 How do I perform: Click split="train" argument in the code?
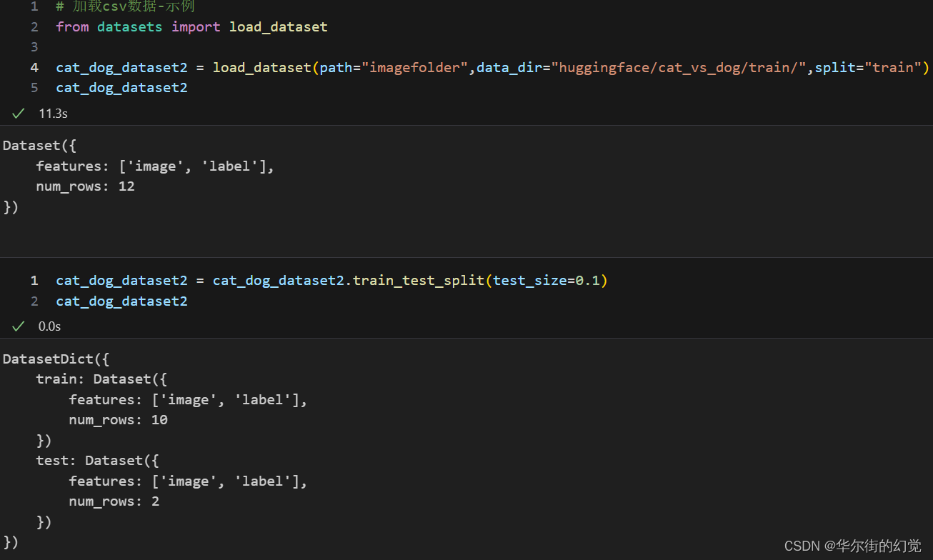(x=872, y=67)
